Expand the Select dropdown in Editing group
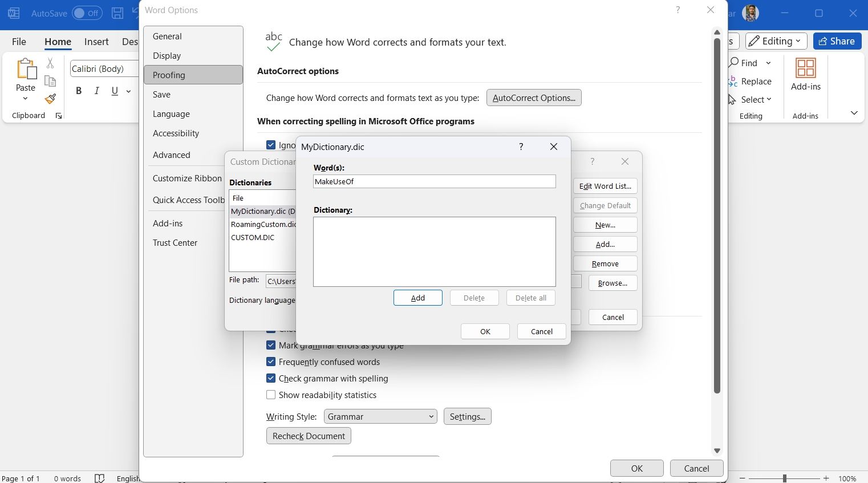The width and height of the screenshot is (868, 483). (x=756, y=99)
